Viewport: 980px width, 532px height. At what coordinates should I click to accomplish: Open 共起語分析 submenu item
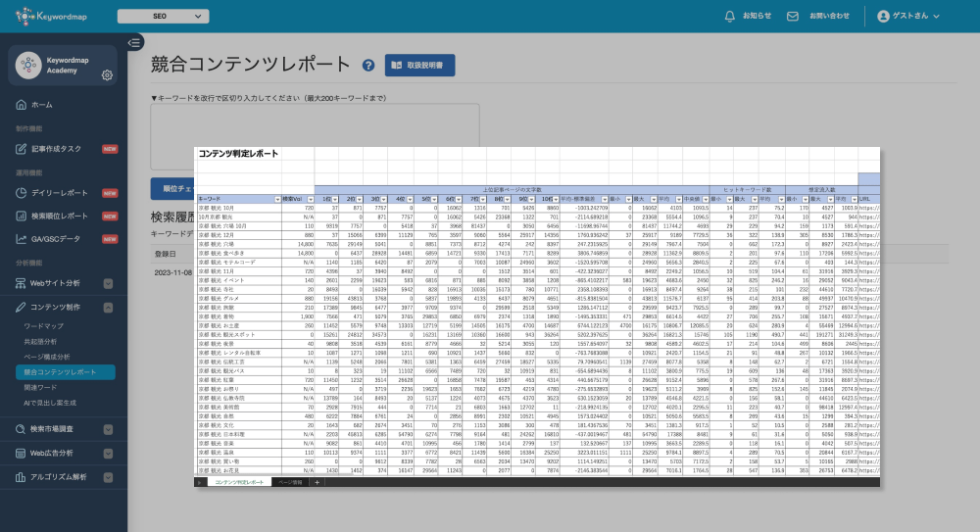40,342
